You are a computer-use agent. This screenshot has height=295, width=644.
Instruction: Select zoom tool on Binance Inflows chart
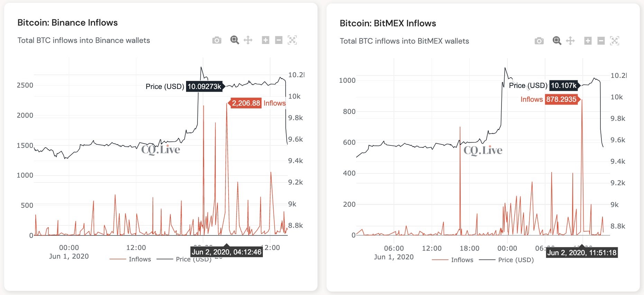point(234,40)
